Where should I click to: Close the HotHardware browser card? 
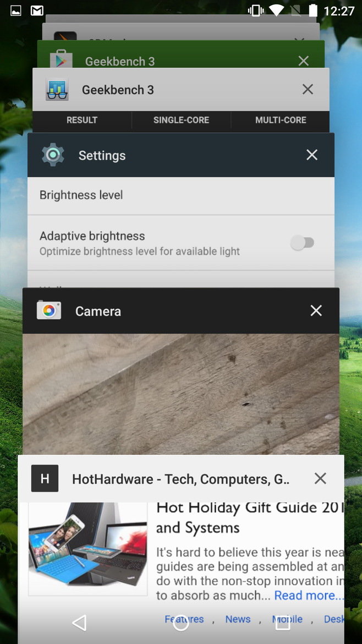point(320,478)
